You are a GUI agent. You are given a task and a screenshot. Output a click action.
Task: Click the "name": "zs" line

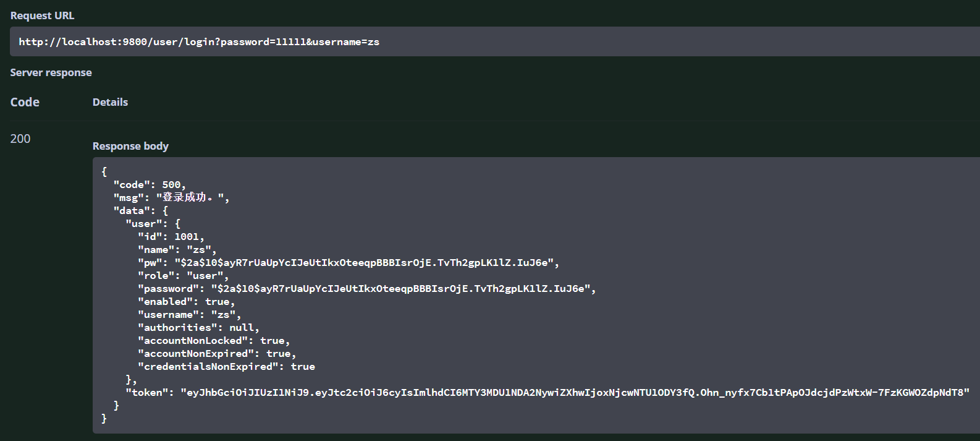click(177, 250)
